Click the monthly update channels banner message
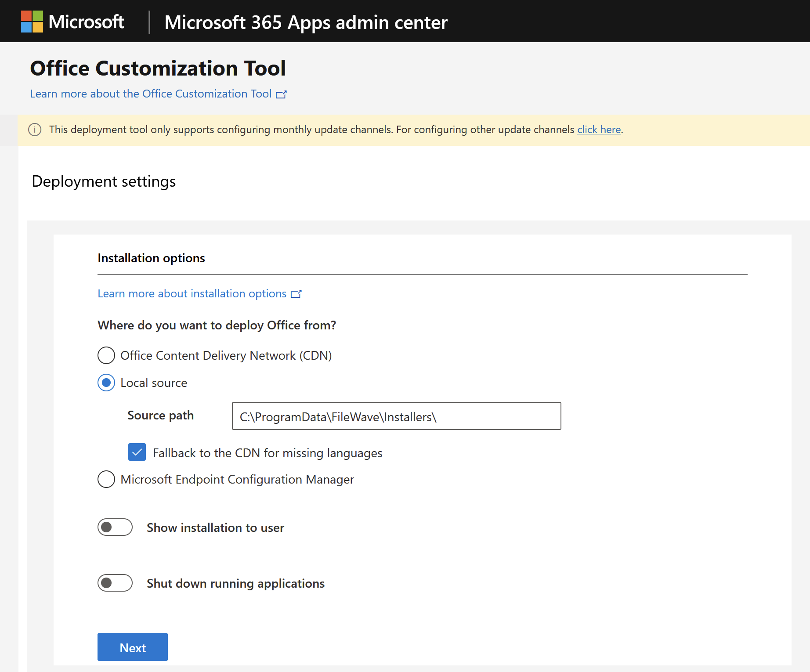 [336, 130]
